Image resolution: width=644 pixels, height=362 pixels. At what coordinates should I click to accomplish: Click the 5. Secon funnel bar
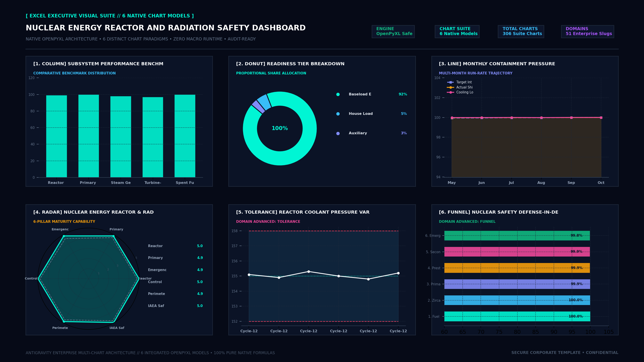tap(517, 252)
